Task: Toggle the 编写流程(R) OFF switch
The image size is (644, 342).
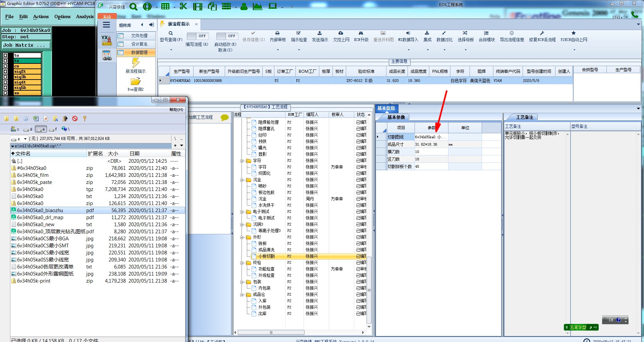Action: tap(198, 36)
